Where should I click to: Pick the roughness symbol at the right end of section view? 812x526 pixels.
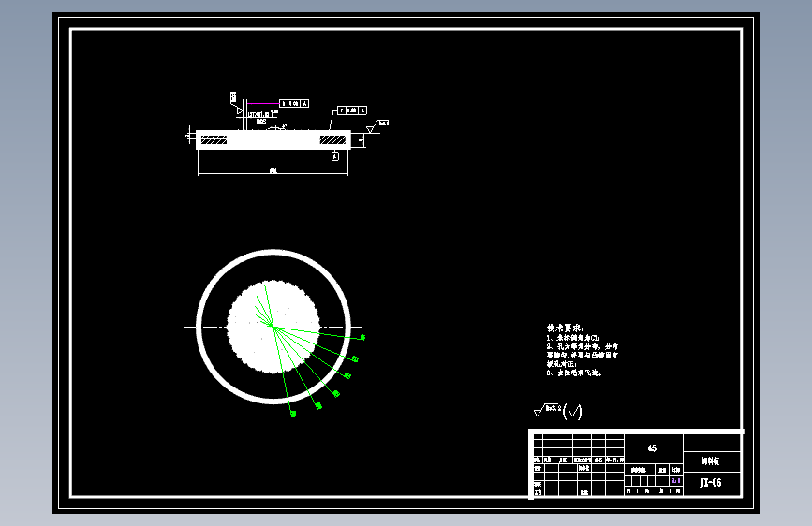(x=377, y=125)
